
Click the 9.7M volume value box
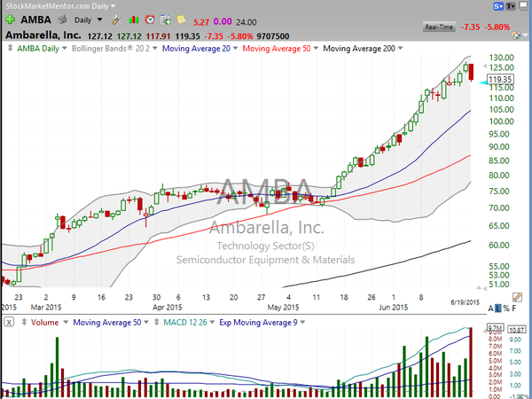point(495,328)
